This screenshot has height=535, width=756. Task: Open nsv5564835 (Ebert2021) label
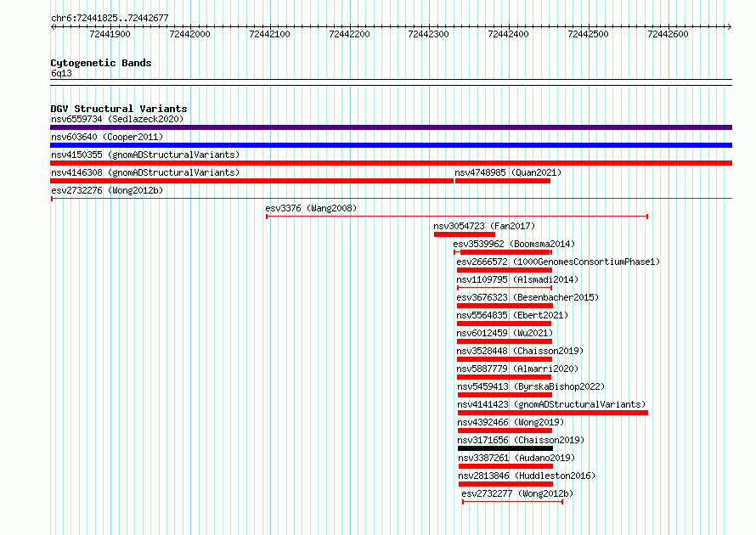click(512, 315)
